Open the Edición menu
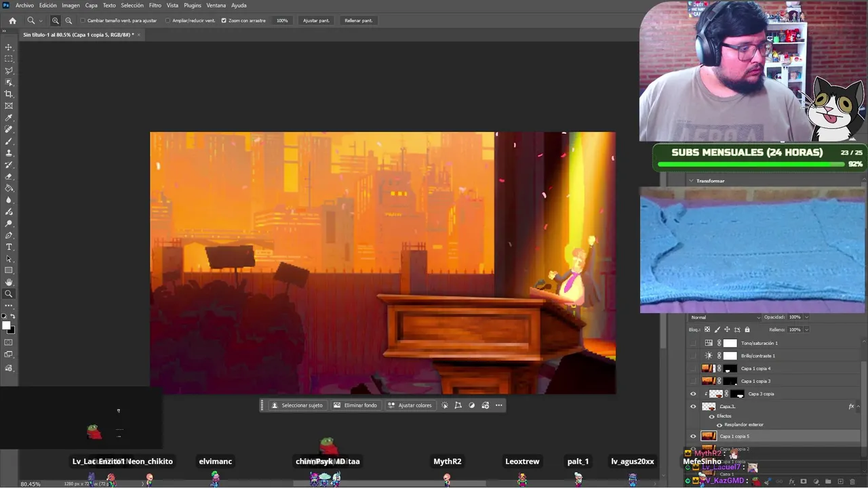The width and height of the screenshot is (868, 488). pyautogui.click(x=47, y=5)
